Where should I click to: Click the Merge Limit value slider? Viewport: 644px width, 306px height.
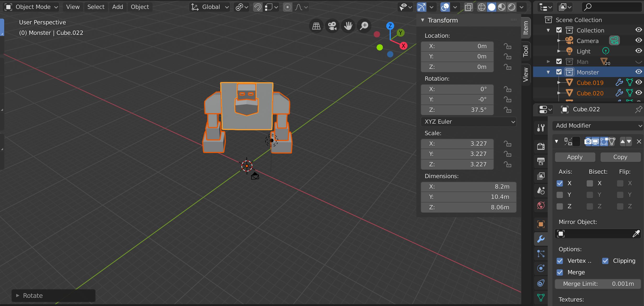coord(599,284)
